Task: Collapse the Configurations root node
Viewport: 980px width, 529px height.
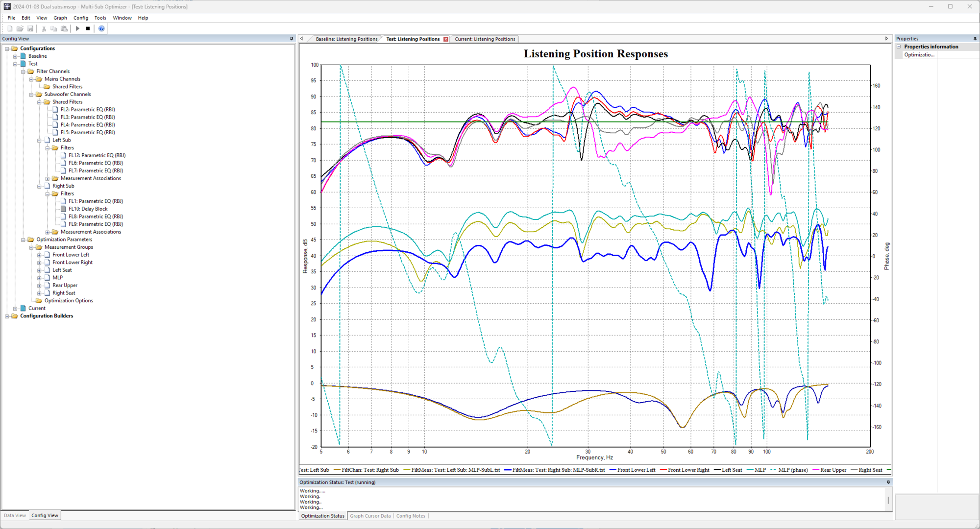Action: point(7,48)
